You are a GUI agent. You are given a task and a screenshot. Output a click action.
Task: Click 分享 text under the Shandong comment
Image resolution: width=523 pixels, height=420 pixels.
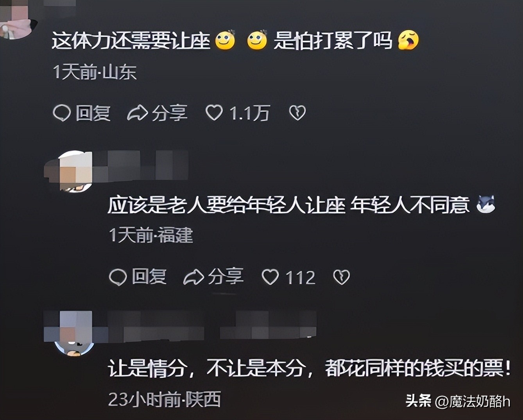pyautogui.click(x=170, y=113)
